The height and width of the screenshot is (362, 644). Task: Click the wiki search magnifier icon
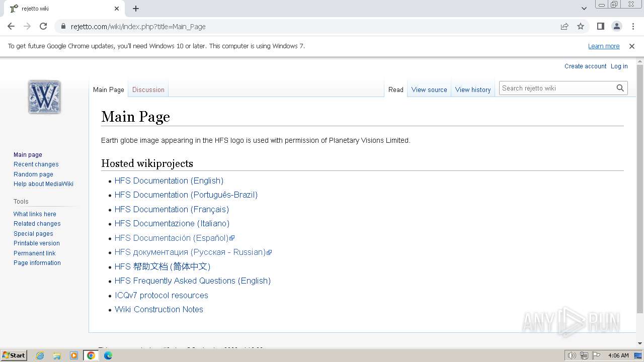click(620, 88)
